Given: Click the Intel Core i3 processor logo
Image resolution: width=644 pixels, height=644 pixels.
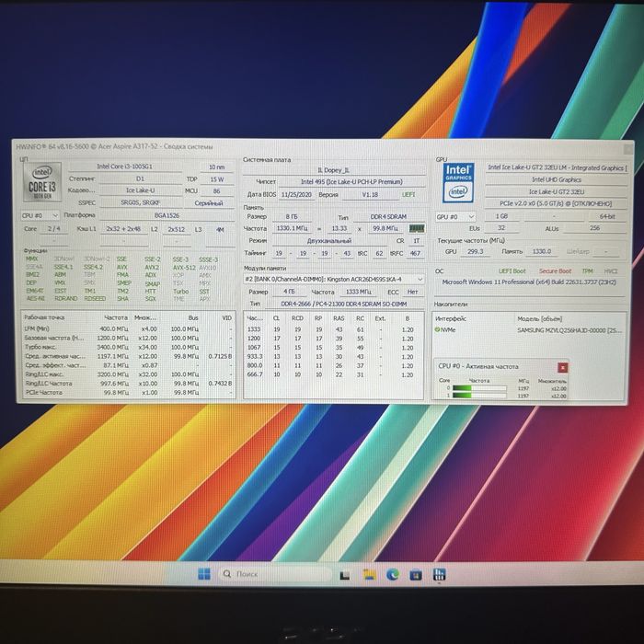Looking at the screenshot, I should (42, 181).
